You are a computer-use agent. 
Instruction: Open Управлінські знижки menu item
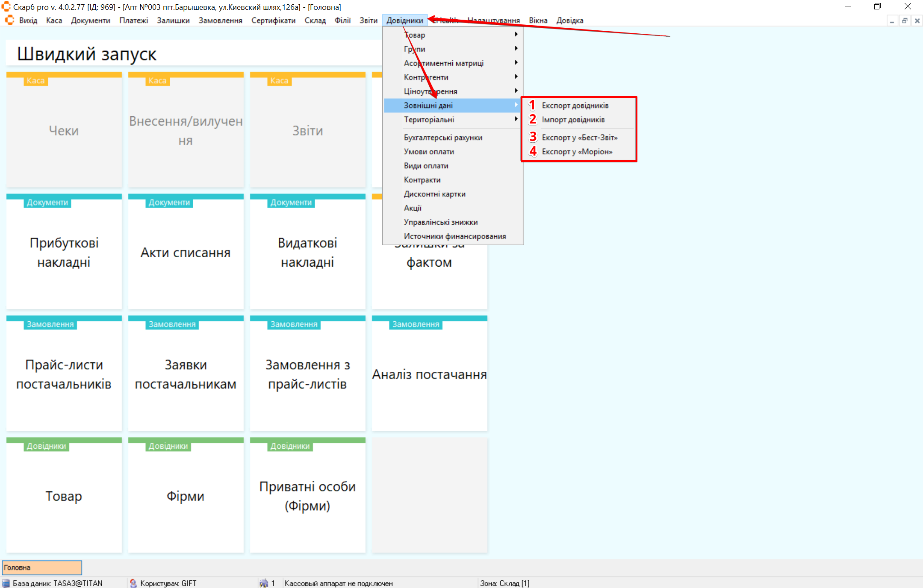tap(453, 222)
